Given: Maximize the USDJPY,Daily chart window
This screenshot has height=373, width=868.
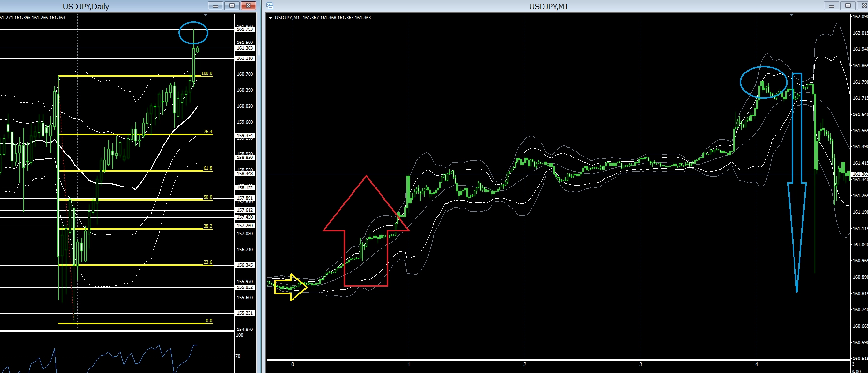Looking at the screenshot, I should pyautogui.click(x=232, y=6).
